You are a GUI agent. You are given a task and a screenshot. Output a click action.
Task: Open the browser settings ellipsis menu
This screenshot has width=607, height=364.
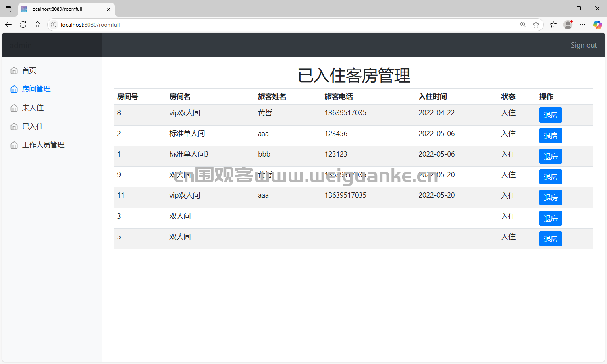pyautogui.click(x=582, y=25)
